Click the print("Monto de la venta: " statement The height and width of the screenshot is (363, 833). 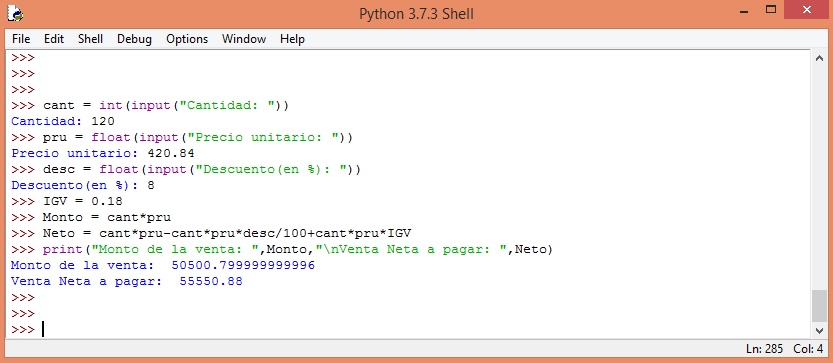pos(282,249)
